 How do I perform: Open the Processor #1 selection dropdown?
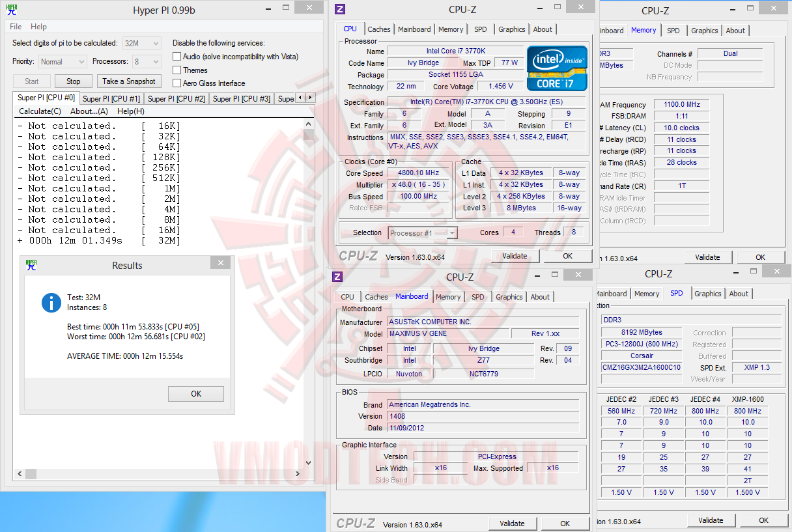pos(423,232)
